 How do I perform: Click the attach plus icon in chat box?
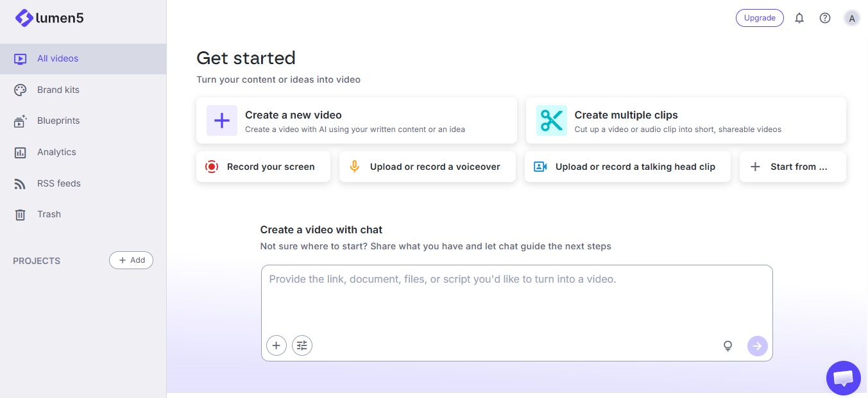[x=277, y=346]
